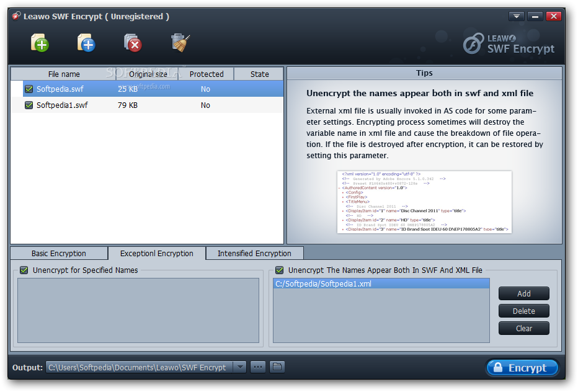Screen dimensions: 578x392
Task: Open the Intensified Encryption tab
Action: click(254, 253)
